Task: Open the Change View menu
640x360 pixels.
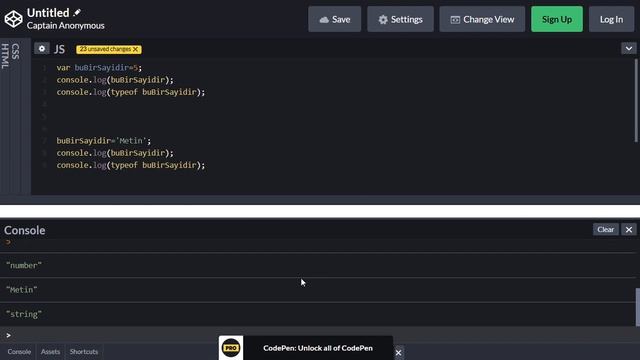Action: (x=482, y=19)
